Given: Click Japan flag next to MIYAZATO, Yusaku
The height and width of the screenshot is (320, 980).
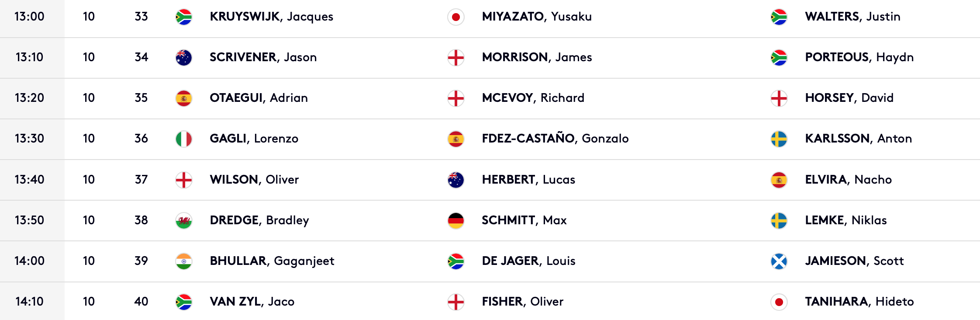Looking at the screenshot, I should coord(455,17).
